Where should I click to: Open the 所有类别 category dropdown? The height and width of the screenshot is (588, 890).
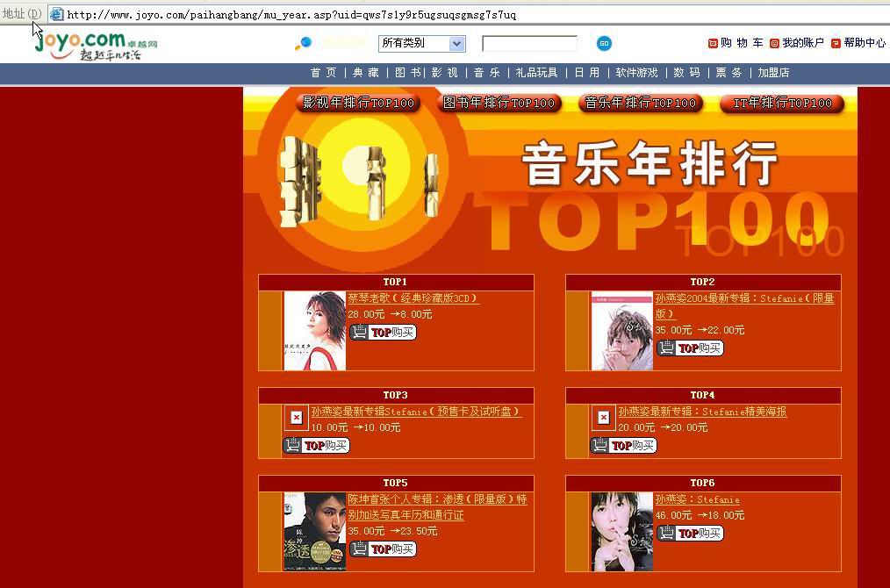[421, 43]
